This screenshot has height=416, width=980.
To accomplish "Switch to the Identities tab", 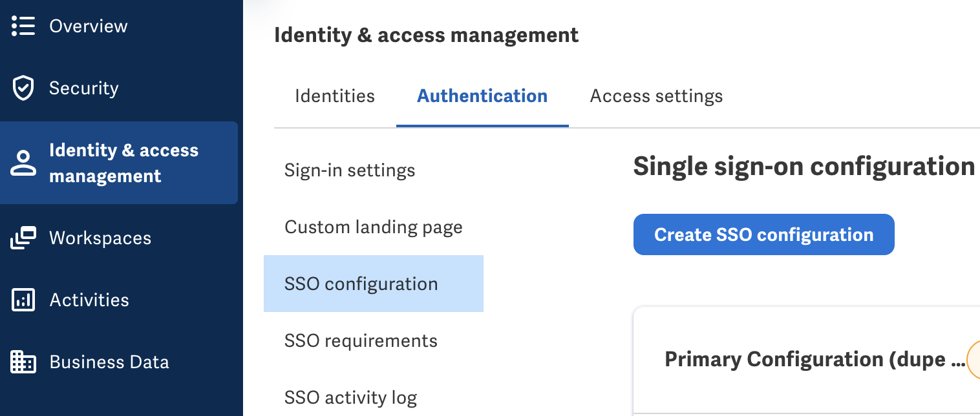I will [335, 96].
